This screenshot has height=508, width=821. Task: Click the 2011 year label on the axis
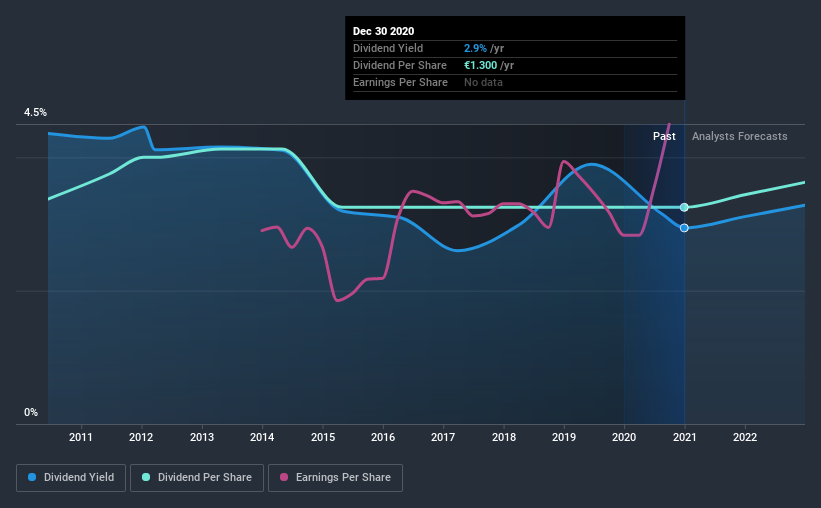(81, 437)
